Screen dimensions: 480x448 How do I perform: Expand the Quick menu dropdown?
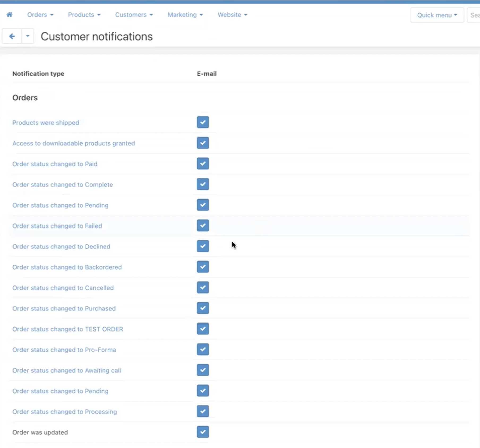[437, 15]
